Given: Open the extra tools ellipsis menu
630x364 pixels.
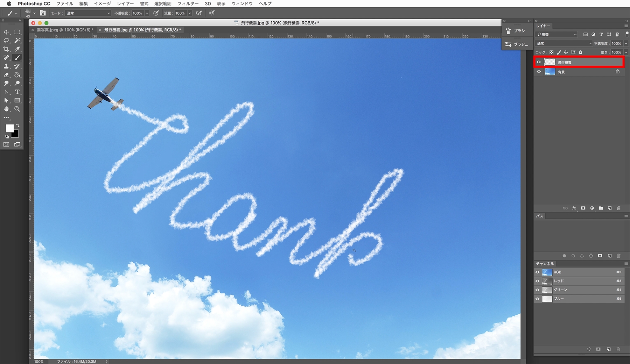Looking at the screenshot, I should click(6, 117).
